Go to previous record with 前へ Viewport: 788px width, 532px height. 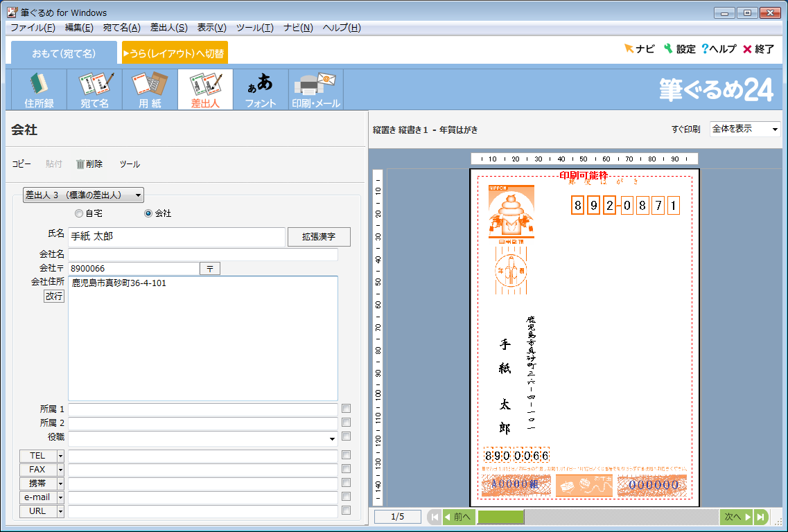459,517
